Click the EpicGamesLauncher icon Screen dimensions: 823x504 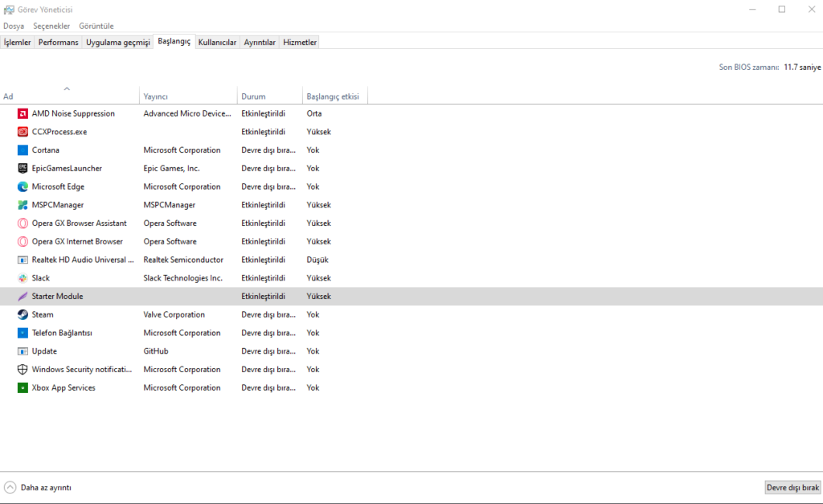click(23, 169)
